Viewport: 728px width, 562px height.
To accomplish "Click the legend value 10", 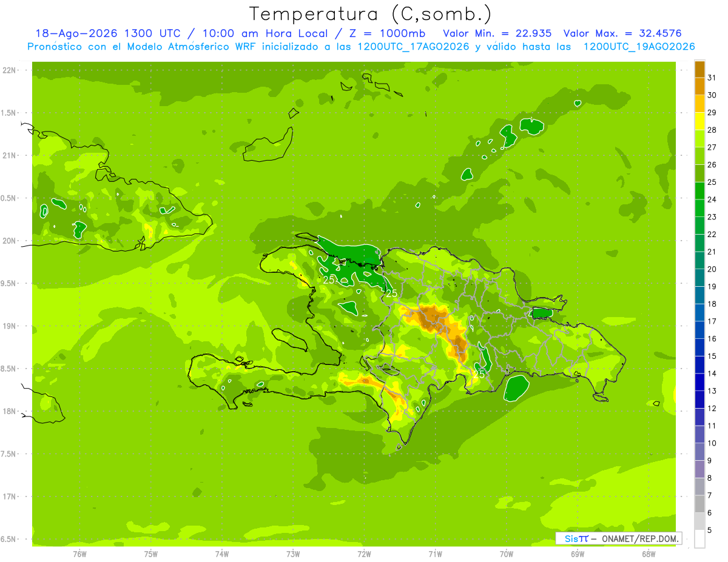I will pyautogui.click(x=712, y=443).
